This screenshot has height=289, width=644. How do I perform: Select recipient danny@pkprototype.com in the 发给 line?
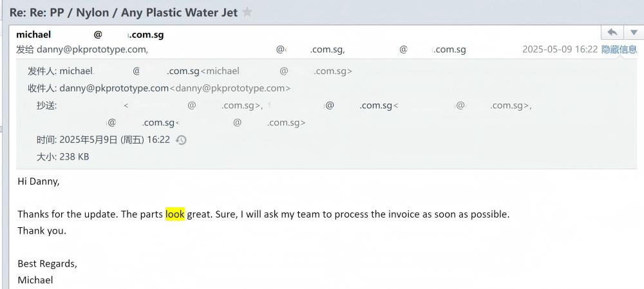click(91, 50)
